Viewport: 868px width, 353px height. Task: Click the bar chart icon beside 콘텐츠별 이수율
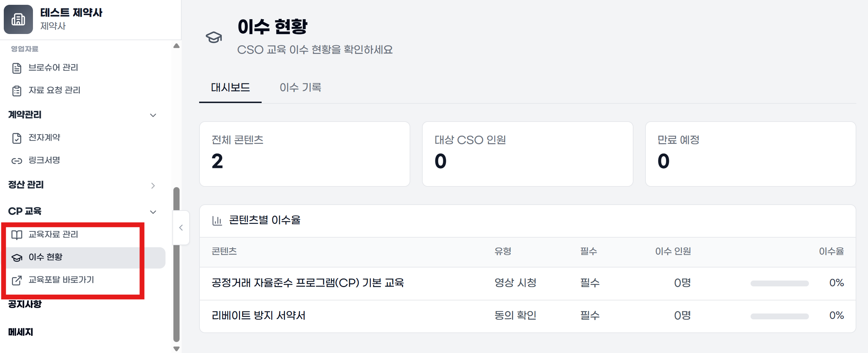point(217,220)
